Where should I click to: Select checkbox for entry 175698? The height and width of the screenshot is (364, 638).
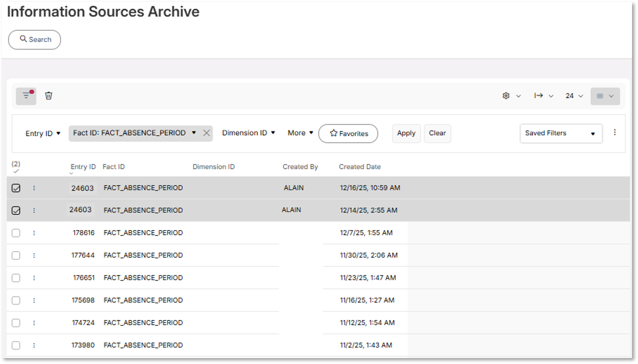pos(16,300)
